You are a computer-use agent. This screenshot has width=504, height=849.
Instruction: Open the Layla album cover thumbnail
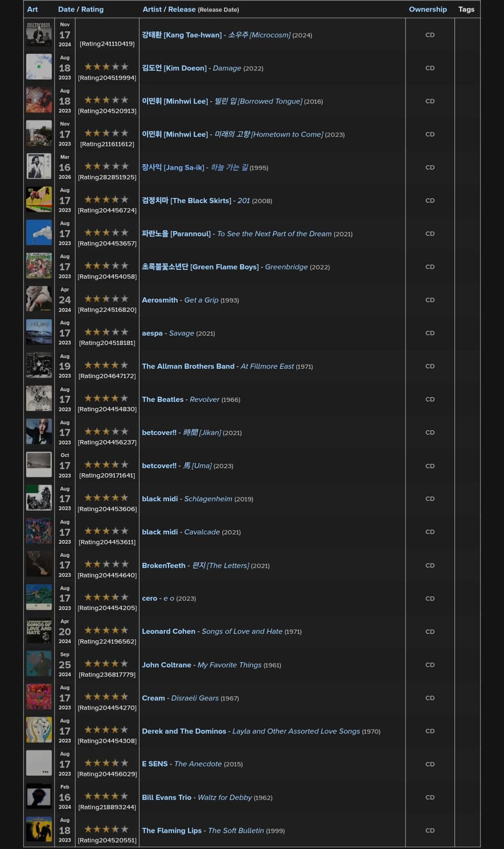[39, 730]
